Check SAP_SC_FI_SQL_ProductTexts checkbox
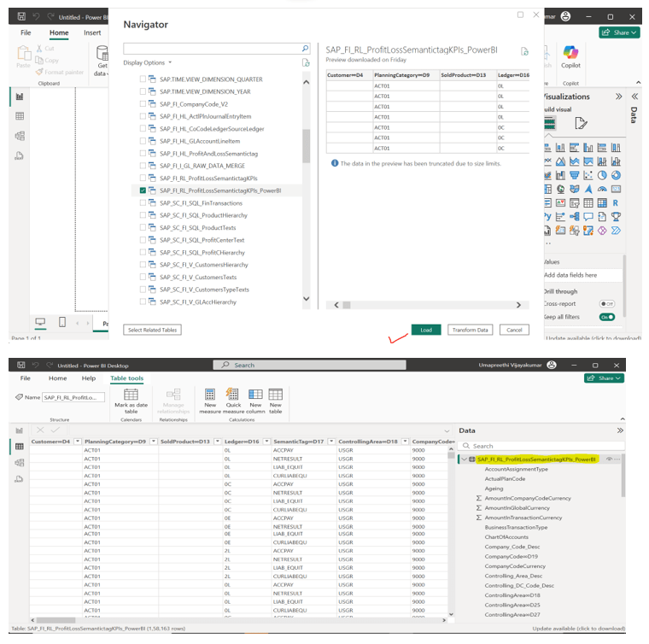Viewport: 649px width, 644px height. (143, 227)
